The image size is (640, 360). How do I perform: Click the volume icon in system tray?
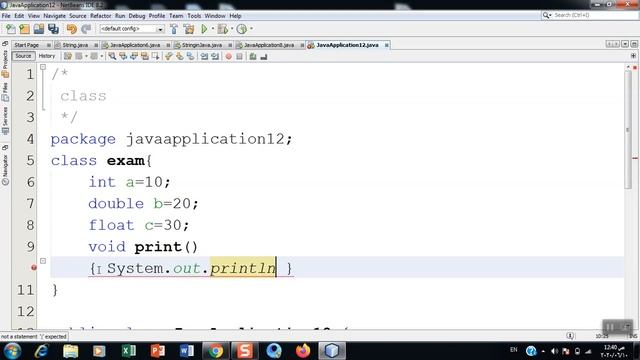point(554,351)
